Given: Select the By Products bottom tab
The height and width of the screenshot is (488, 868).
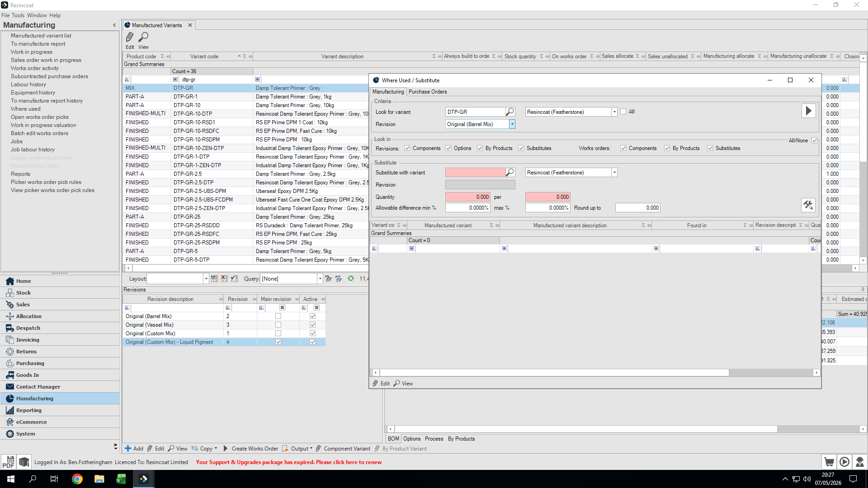Looking at the screenshot, I should pos(461,439).
